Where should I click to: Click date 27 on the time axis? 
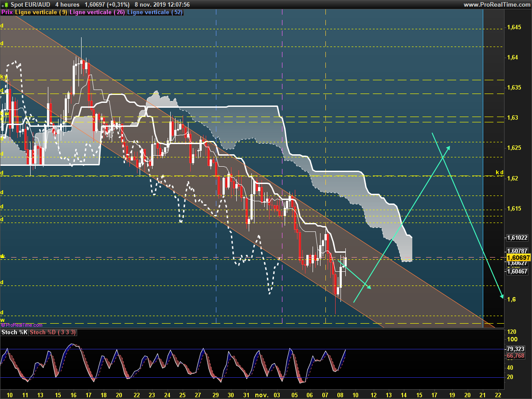(198, 395)
